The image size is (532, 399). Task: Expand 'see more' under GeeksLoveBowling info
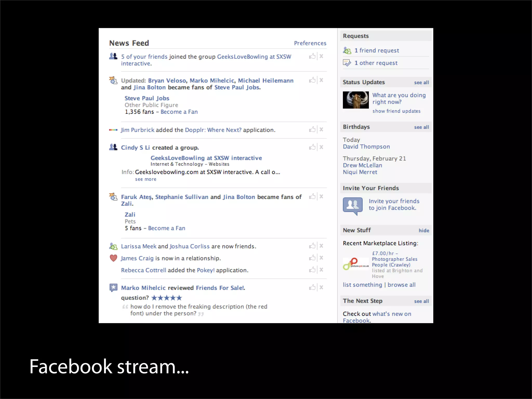[x=146, y=179]
